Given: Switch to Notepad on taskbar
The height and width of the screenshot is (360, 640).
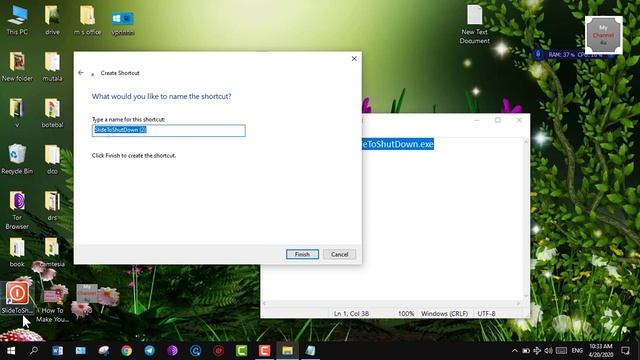Looking at the screenshot, I should point(310,351).
